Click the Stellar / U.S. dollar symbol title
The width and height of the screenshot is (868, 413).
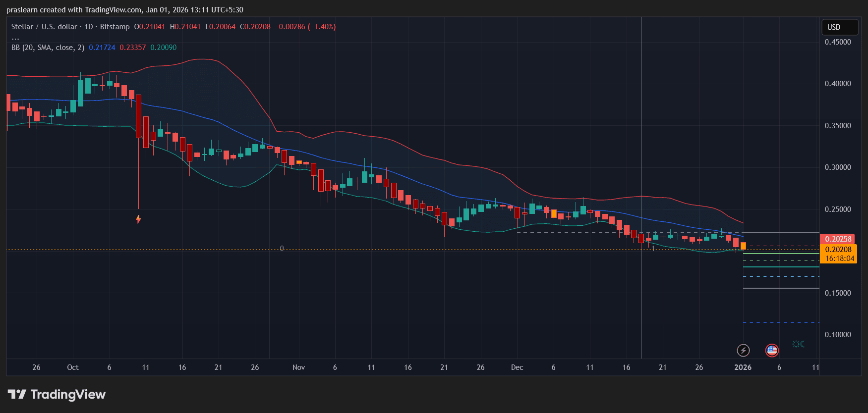click(44, 27)
